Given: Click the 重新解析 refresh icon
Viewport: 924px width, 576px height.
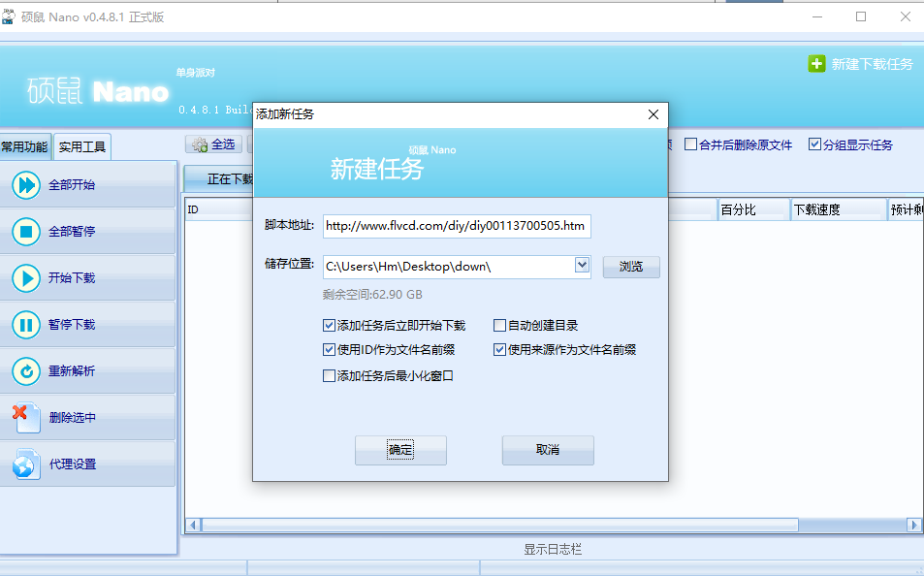Looking at the screenshot, I should click(26, 371).
